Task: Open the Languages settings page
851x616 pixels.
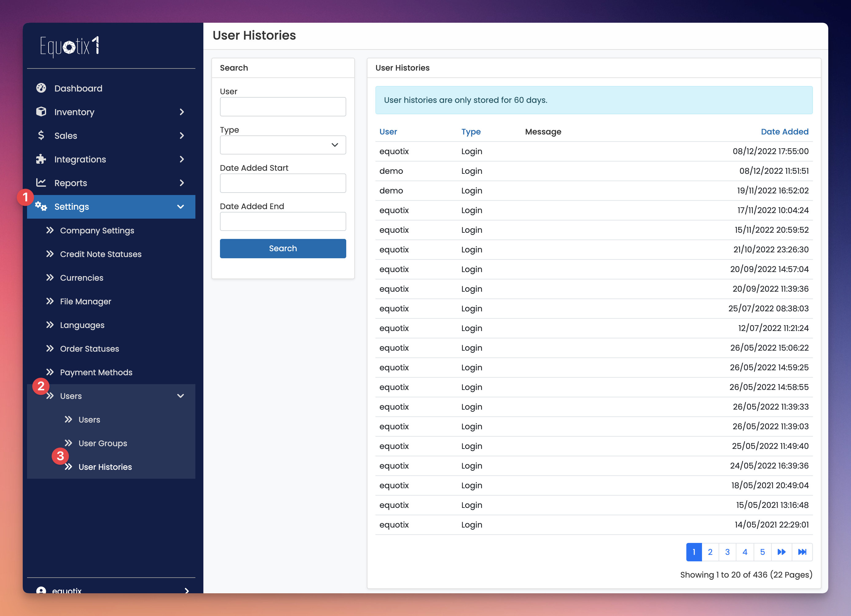Action: [82, 325]
